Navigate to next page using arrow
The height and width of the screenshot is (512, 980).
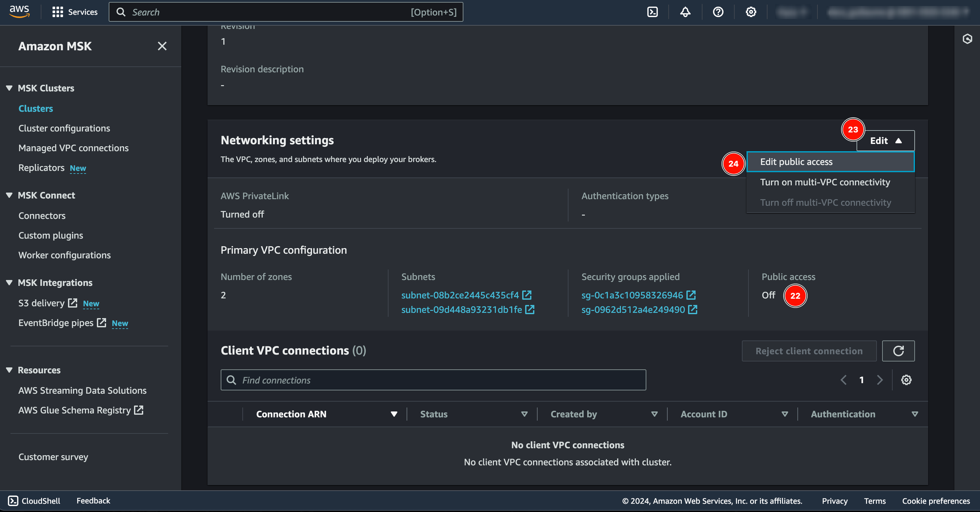879,380
